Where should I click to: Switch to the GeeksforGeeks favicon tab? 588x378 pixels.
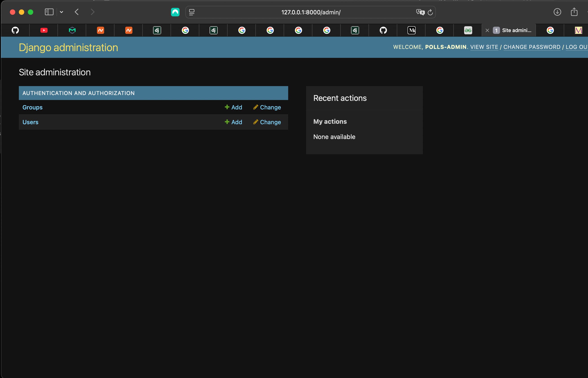pyautogui.click(x=468, y=30)
